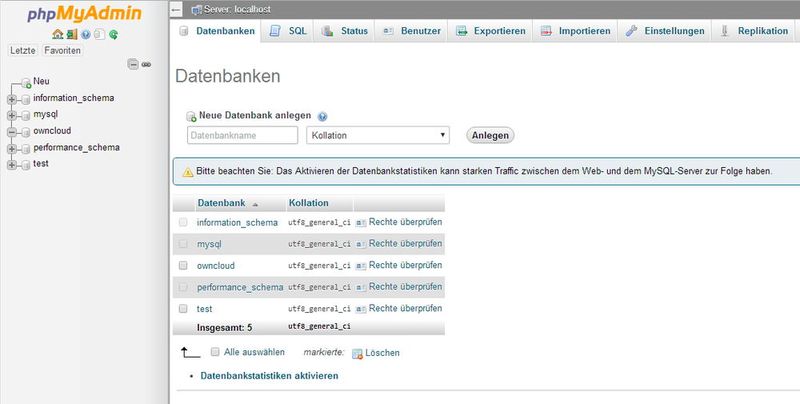Image resolution: width=800 pixels, height=404 pixels.
Task: Go to the phpMyAdmin home icon
Action: (x=58, y=35)
